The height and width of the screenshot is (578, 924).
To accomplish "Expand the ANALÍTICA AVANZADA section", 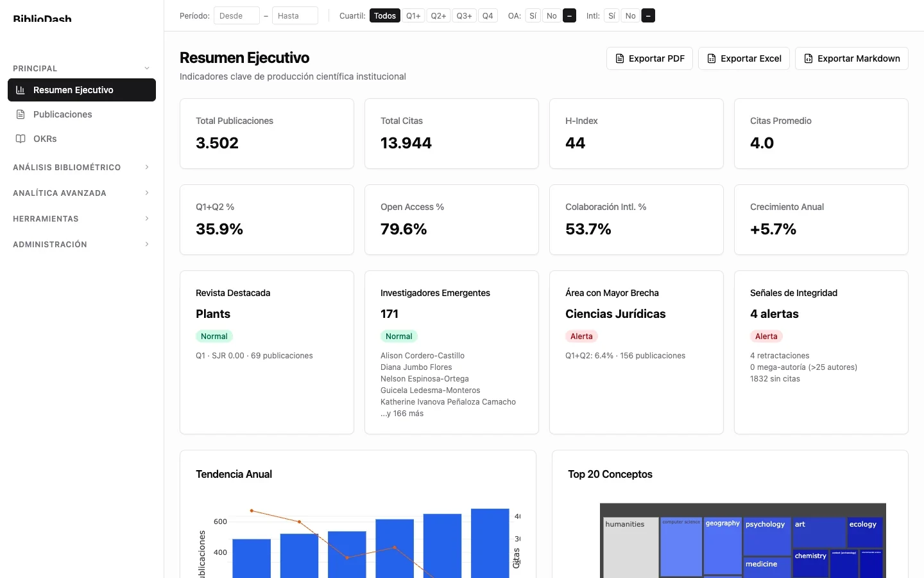I will 81,193.
